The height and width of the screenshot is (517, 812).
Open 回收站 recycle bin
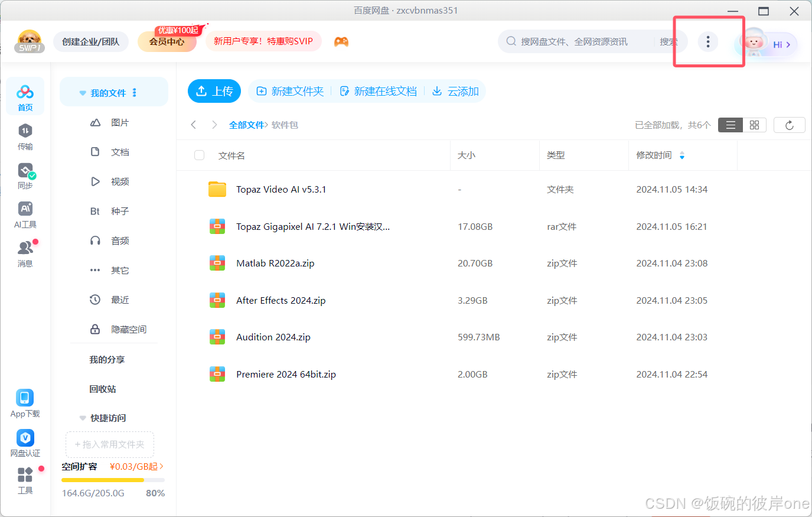(x=103, y=389)
